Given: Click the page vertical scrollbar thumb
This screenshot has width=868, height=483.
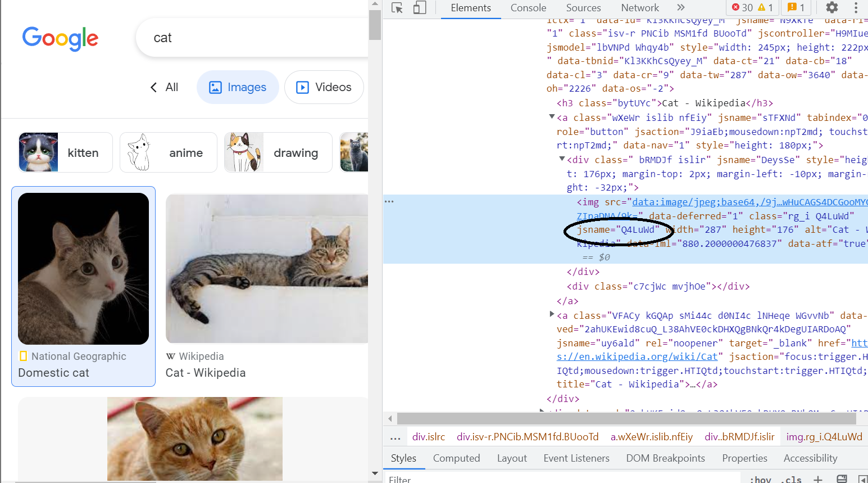Looking at the screenshot, I should click(x=375, y=25).
